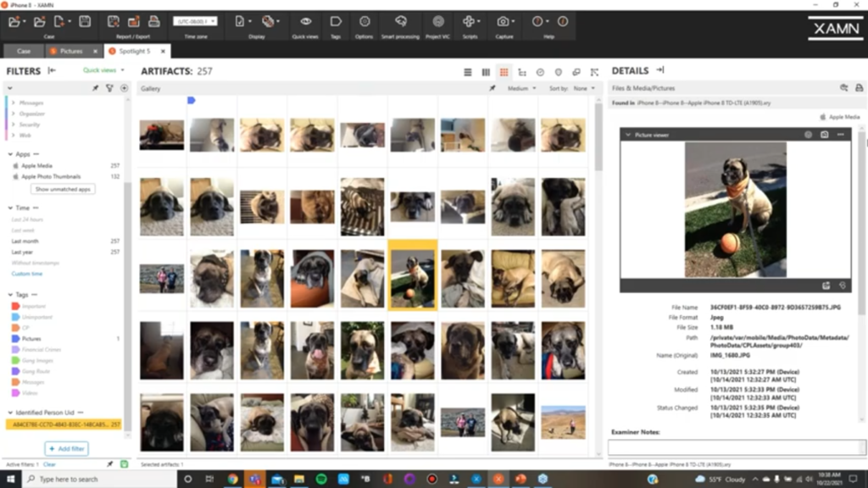The image size is (868, 488).
Task: Switch artifacts to timeline clock view
Action: coord(540,72)
